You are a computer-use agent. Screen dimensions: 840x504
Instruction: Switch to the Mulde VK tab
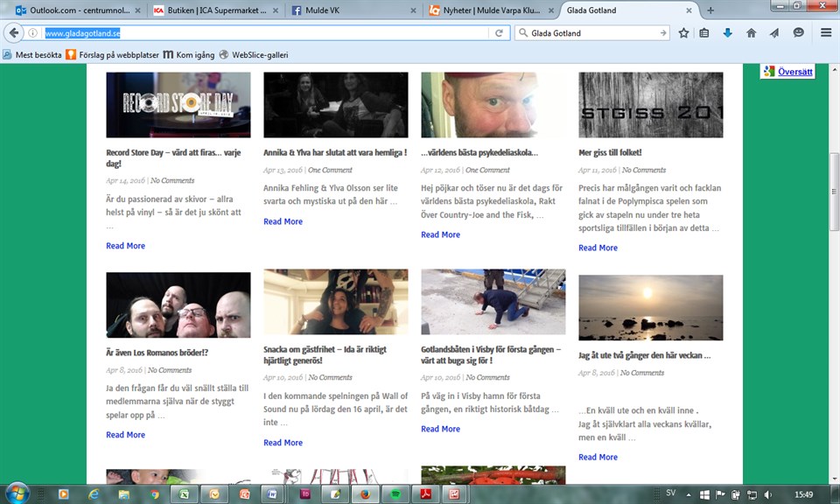tap(324, 10)
